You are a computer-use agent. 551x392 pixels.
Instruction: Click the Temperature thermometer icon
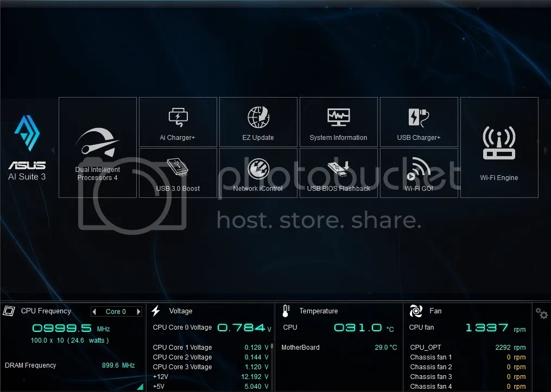(286, 311)
